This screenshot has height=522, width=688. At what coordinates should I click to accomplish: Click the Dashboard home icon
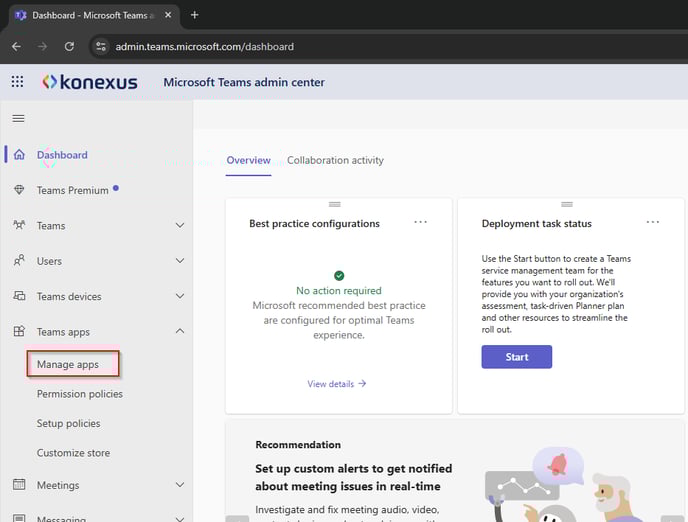point(19,154)
